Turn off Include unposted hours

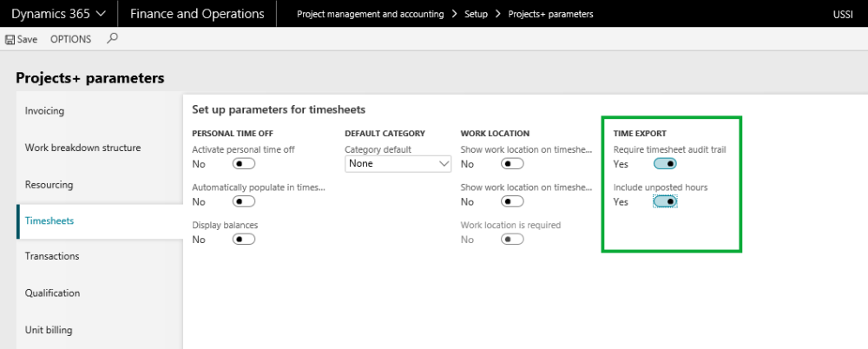pyautogui.click(x=665, y=201)
